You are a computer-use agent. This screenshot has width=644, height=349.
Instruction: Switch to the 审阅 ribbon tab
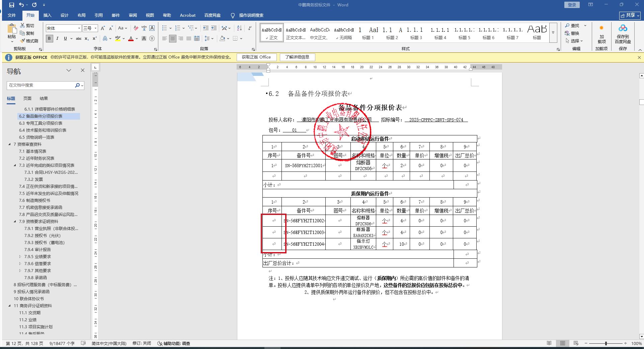click(133, 15)
